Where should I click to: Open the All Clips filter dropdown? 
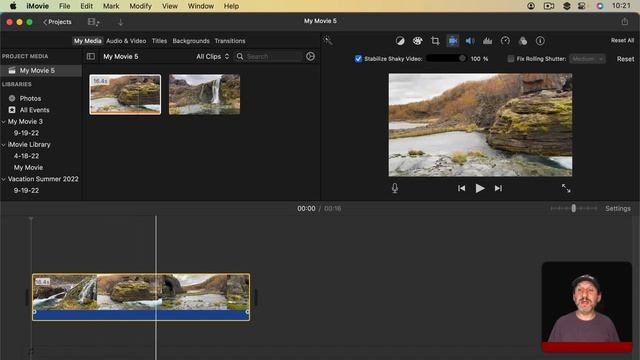pyautogui.click(x=213, y=56)
